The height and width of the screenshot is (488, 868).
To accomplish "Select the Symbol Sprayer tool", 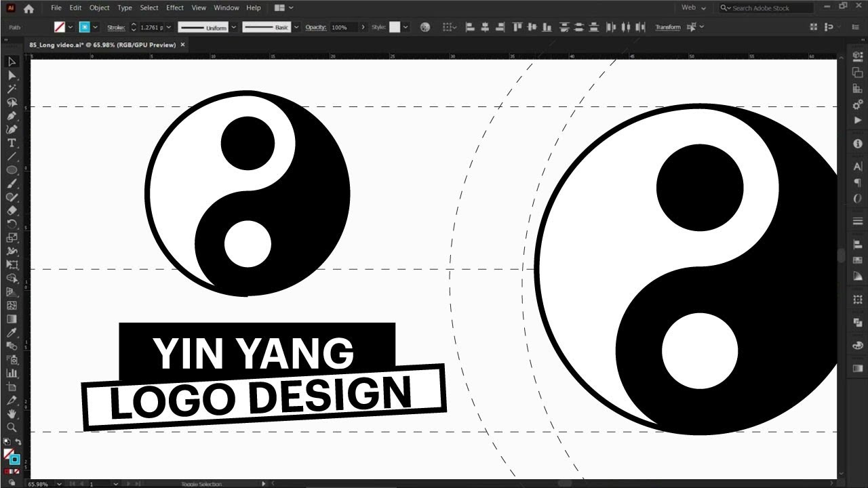I will pos(12,359).
